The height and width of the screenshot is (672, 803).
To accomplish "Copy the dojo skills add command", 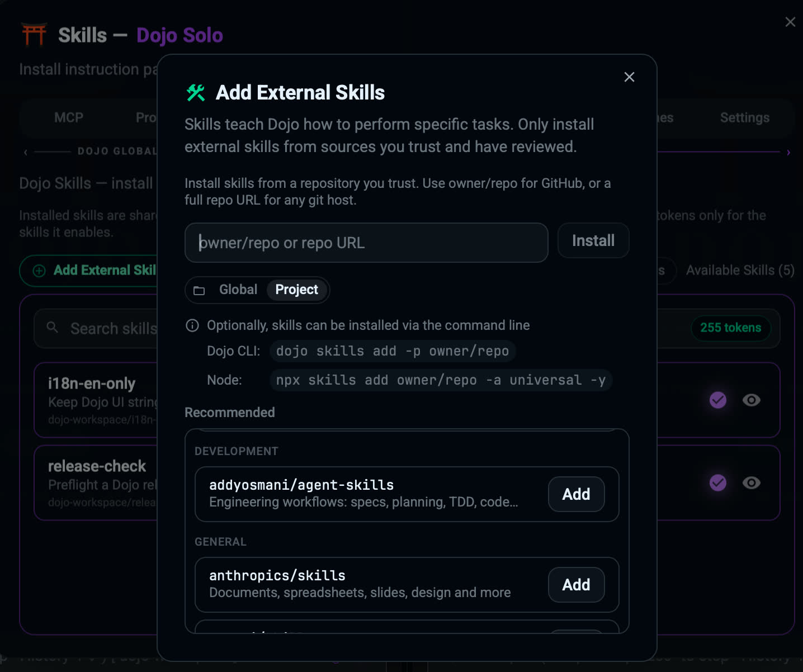I will coord(393,351).
